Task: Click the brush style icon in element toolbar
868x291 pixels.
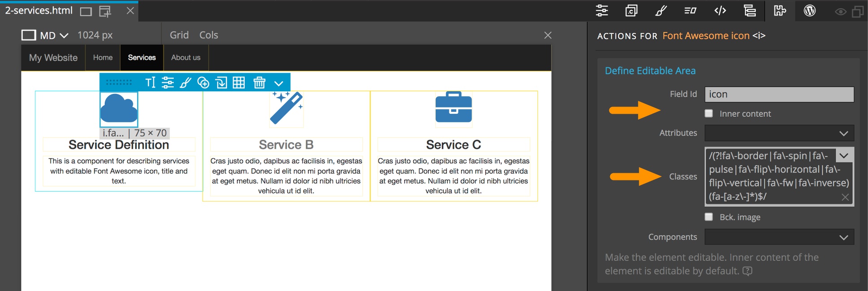Action: tap(185, 82)
